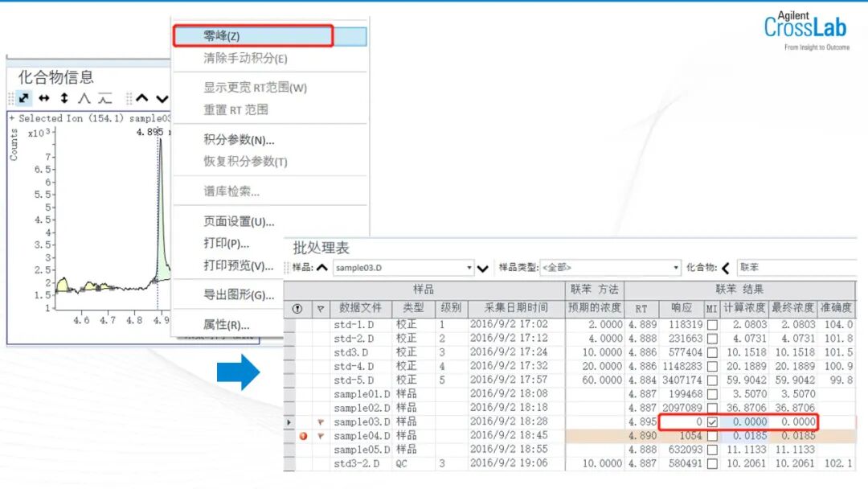Click the up chevron icon for previous compound
The height and width of the screenshot is (489, 868).
[x=141, y=98]
